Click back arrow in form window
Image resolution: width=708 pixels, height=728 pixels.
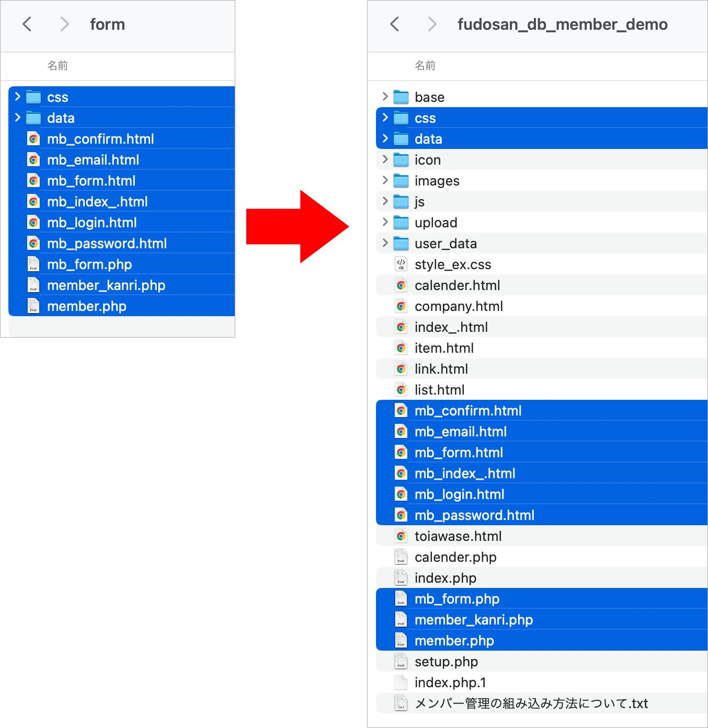[27, 24]
